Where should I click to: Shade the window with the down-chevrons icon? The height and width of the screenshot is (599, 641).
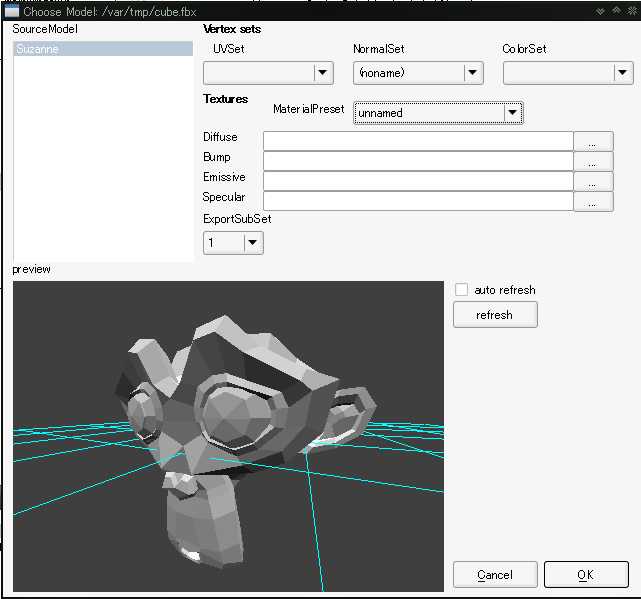click(600, 11)
